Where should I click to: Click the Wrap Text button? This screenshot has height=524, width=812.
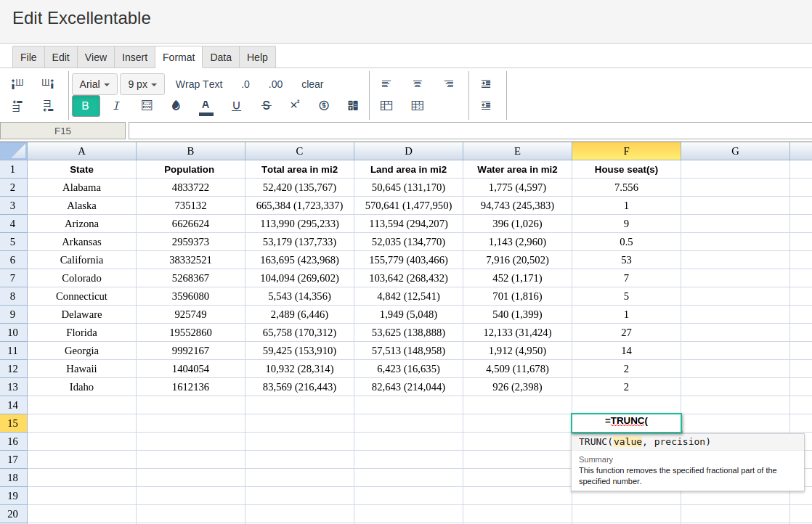pyautogui.click(x=199, y=84)
